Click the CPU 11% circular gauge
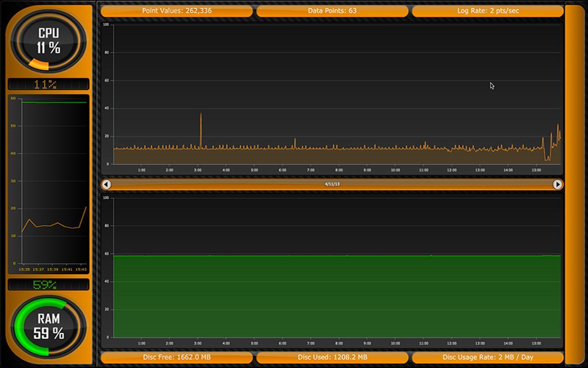The image size is (588, 368). coord(49,42)
